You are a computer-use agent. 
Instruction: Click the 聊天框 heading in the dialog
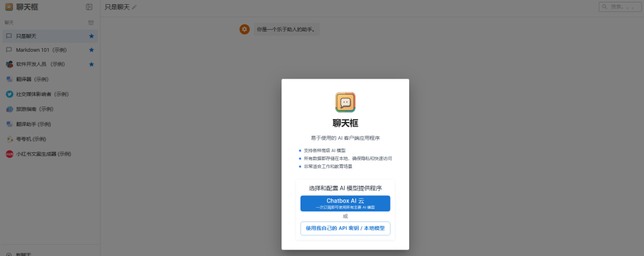point(345,123)
